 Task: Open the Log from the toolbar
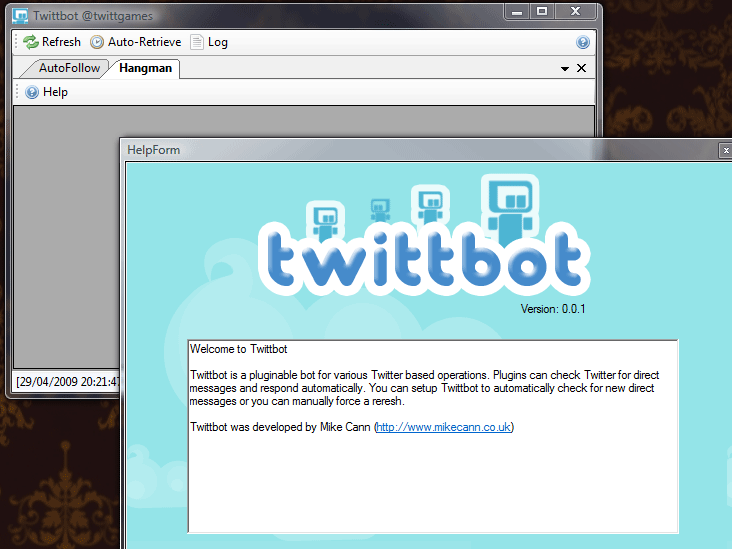click(209, 42)
